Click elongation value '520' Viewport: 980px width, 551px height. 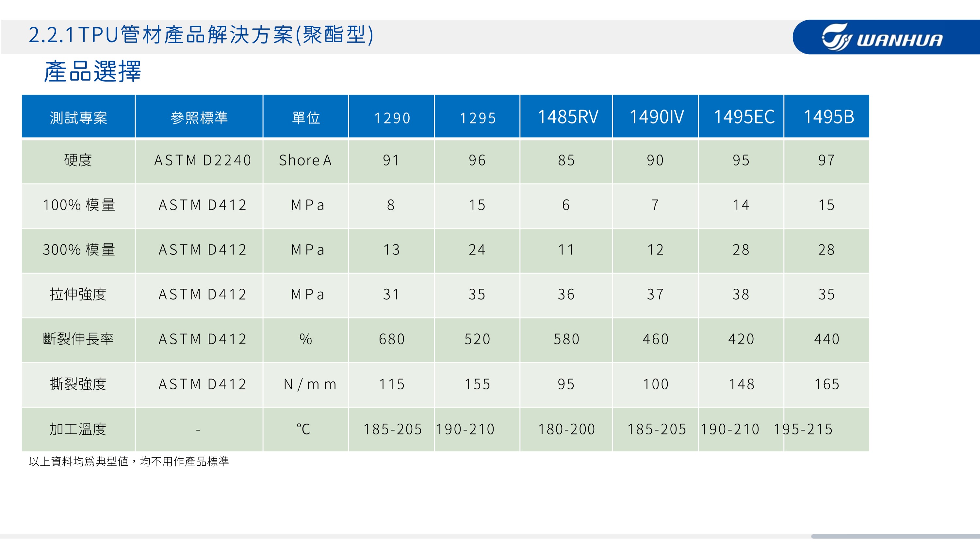tap(477, 339)
